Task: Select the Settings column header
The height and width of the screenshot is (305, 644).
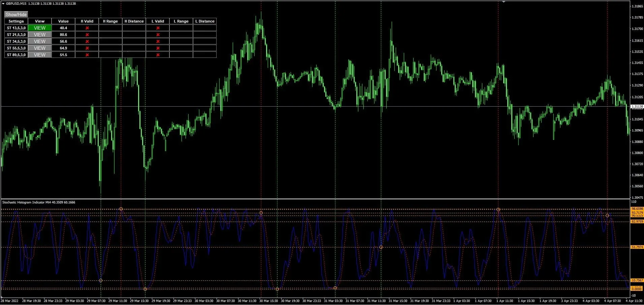Action: (16, 21)
